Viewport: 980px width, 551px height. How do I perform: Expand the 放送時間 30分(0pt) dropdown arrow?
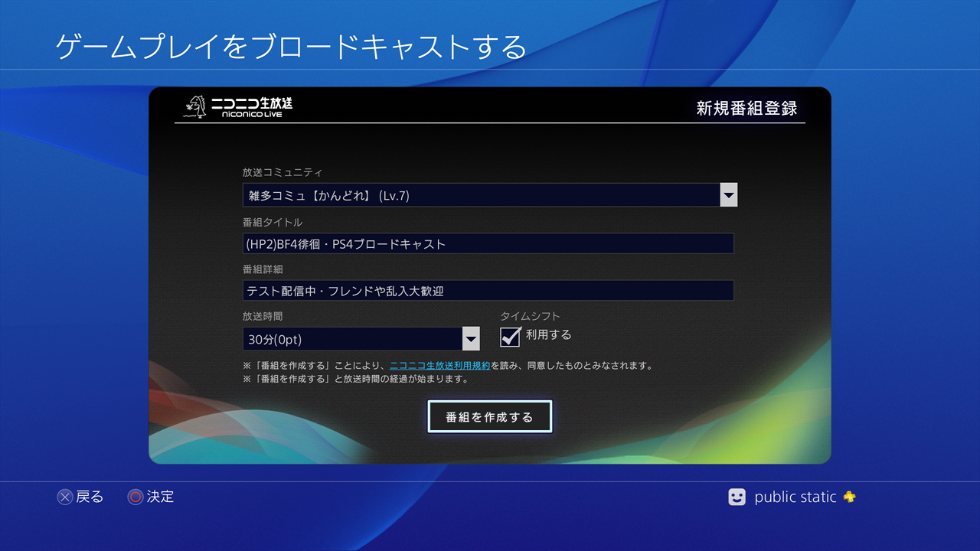click(x=471, y=339)
